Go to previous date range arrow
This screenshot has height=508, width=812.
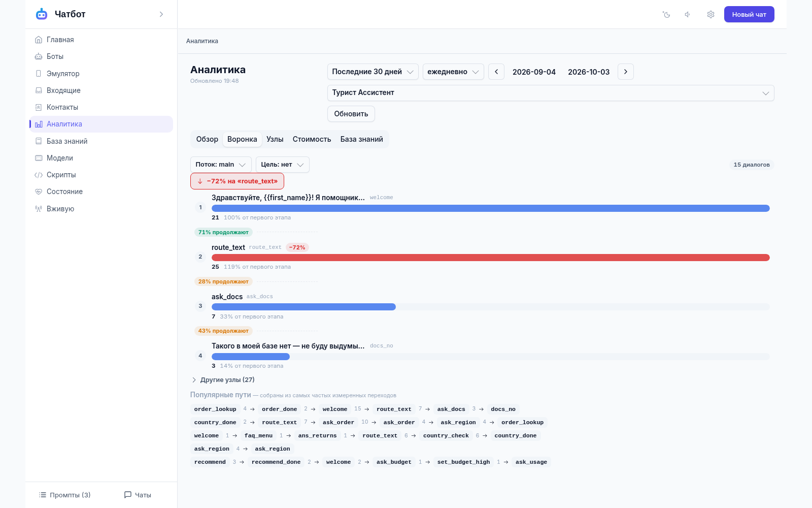pos(496,72)
